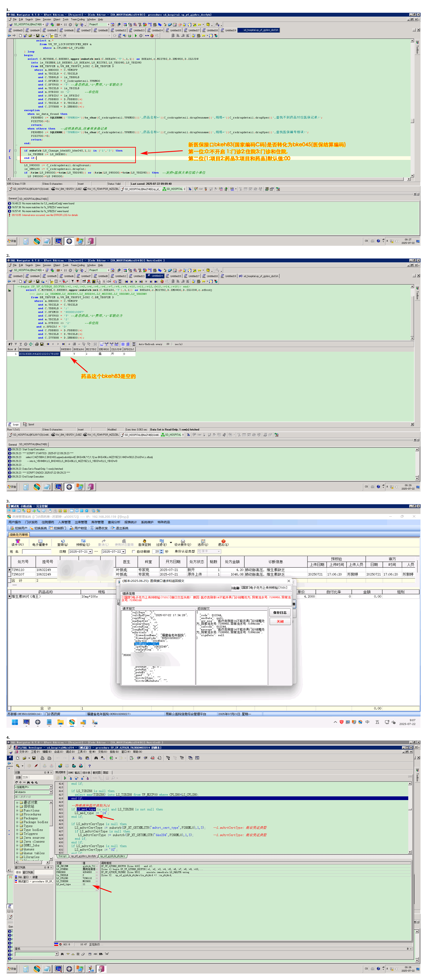The width and height of the screenshot is (427, 980).
Task: Open the 库存管理 menu
Action: coord(97,522)
